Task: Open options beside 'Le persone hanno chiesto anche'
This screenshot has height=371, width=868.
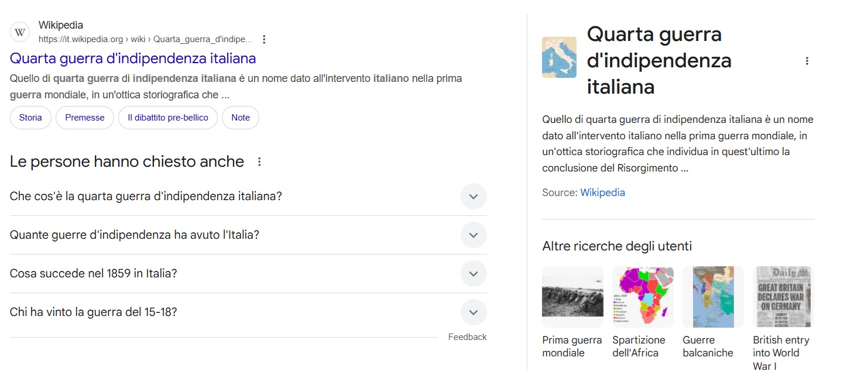Action: pos(260,162)
